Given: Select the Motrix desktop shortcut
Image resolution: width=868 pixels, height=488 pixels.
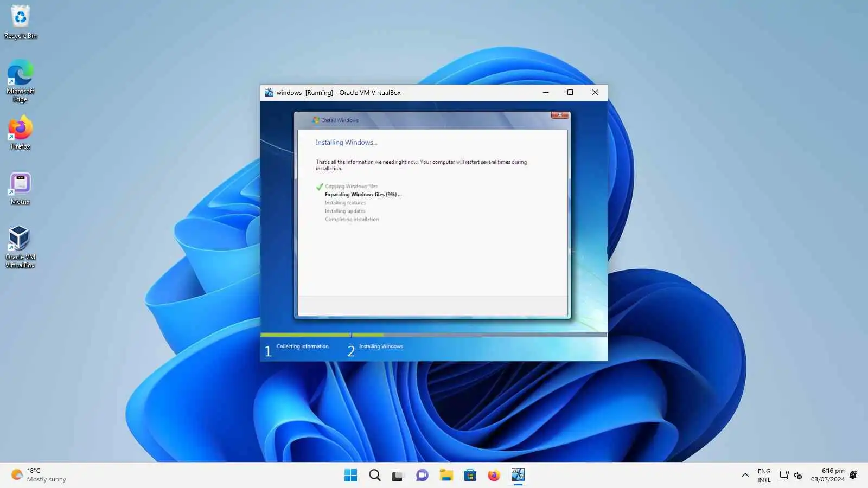Looking at the screenshot, I should pyautogui.click(x=21, y=189).
